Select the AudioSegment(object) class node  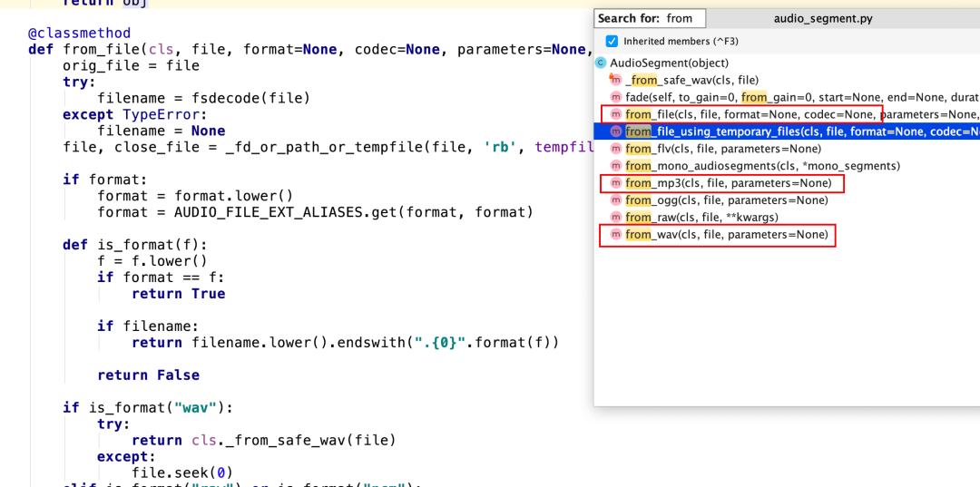[x=669, y=63]
